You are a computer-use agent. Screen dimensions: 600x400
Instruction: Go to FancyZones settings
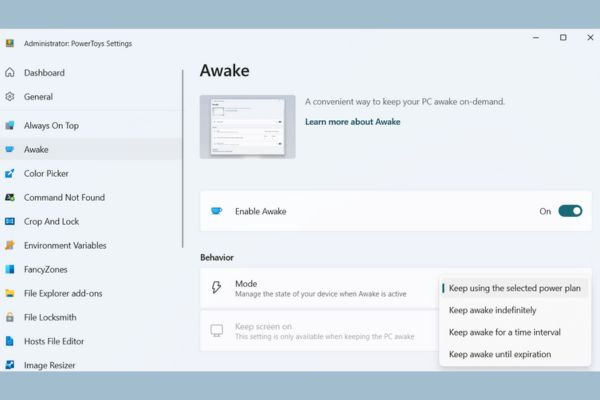pyautogui.click(x=90, y=269)
